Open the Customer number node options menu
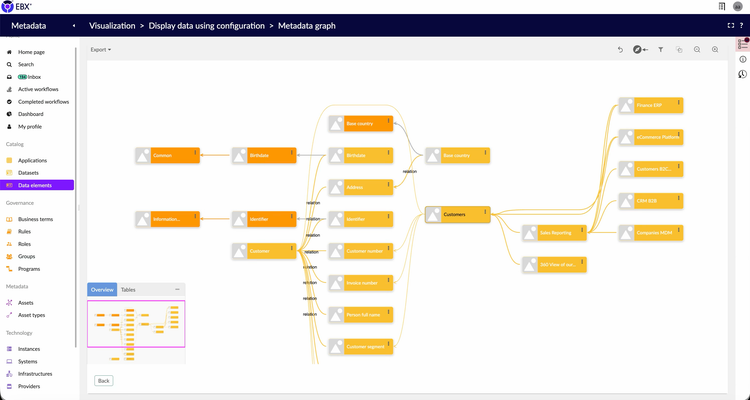Viewport: 750px width, 400px height. pos(388,248)
